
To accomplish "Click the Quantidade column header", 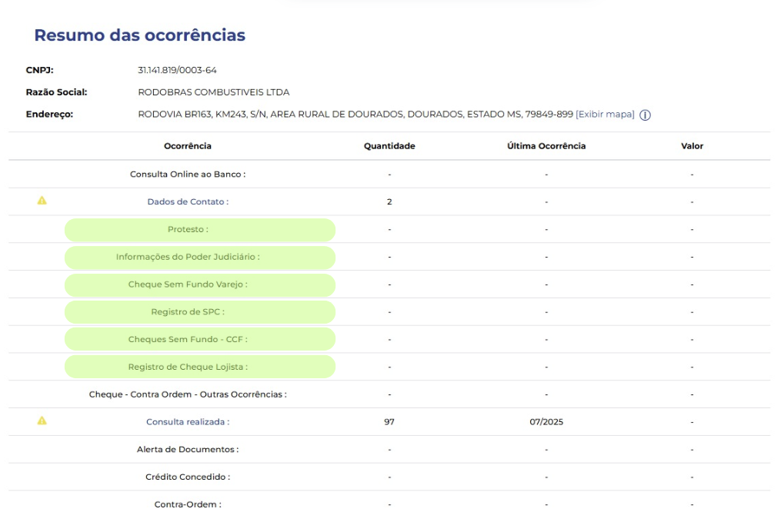I will pyautogui.click(x=389, y=146).
